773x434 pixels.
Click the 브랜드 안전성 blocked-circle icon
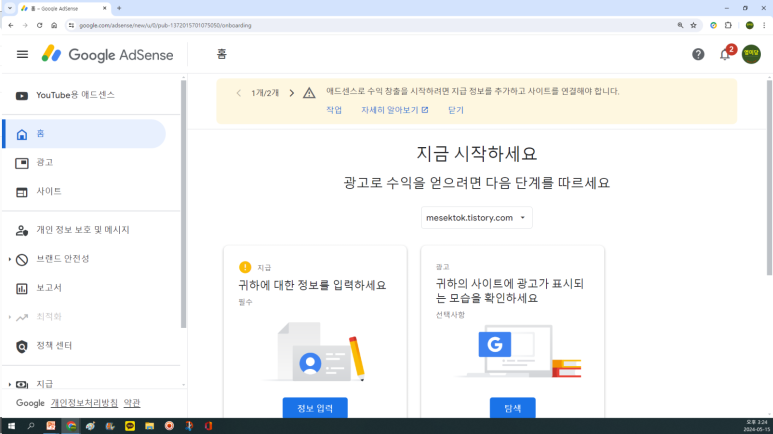click(x=22, y=259)
